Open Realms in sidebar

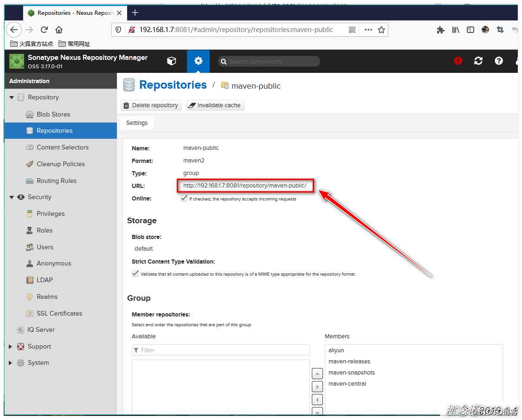(47, 297)
